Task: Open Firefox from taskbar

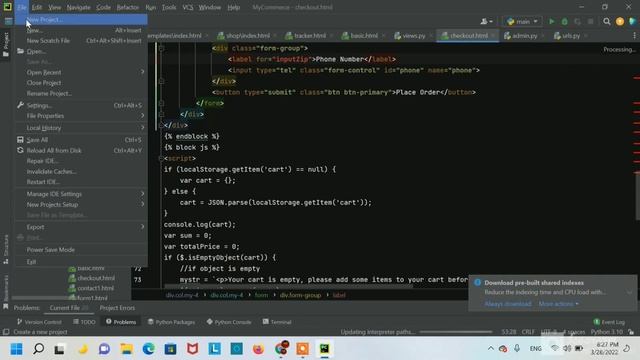Action: pos(258,349)
